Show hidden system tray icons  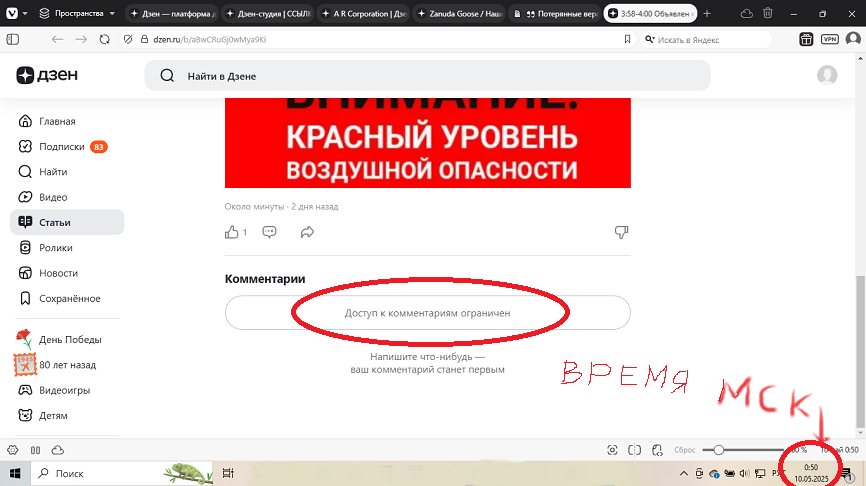coord(684,473)
